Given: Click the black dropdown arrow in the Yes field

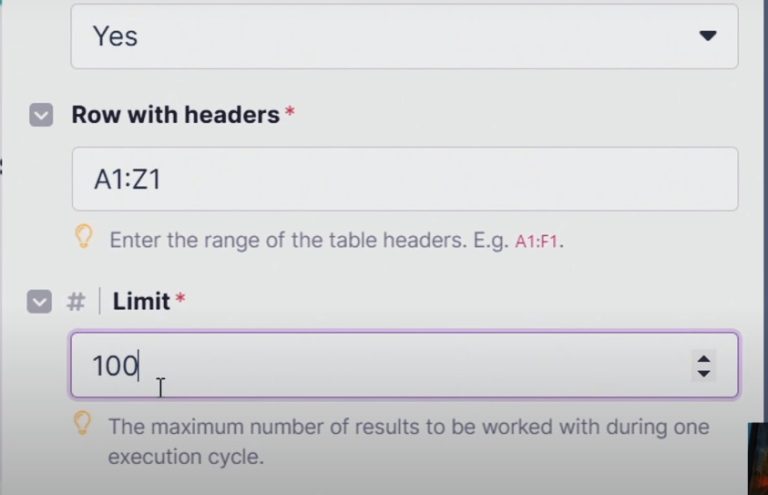Looking at the screenshot, I should coord(707,36).
